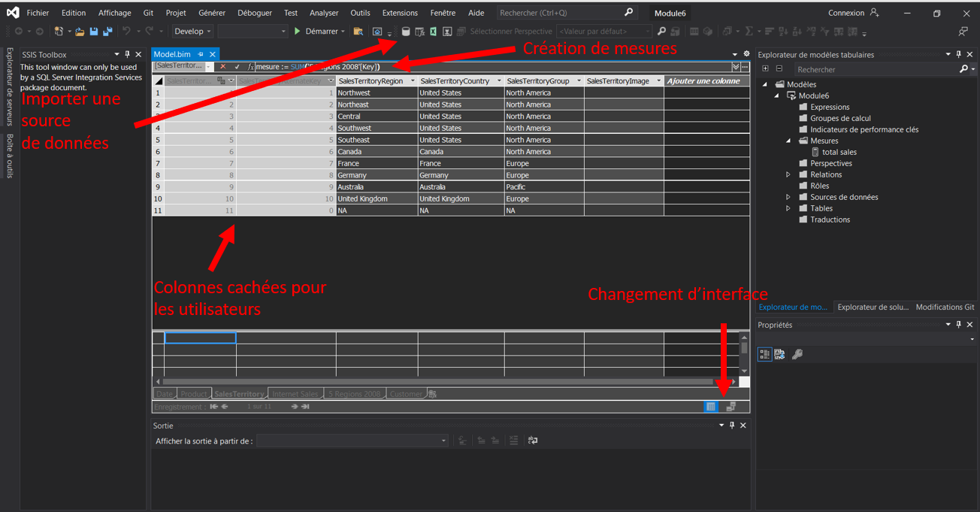Cancel formula with red X icon
This screenshot has width=980, height=512.
click(223, 67)
